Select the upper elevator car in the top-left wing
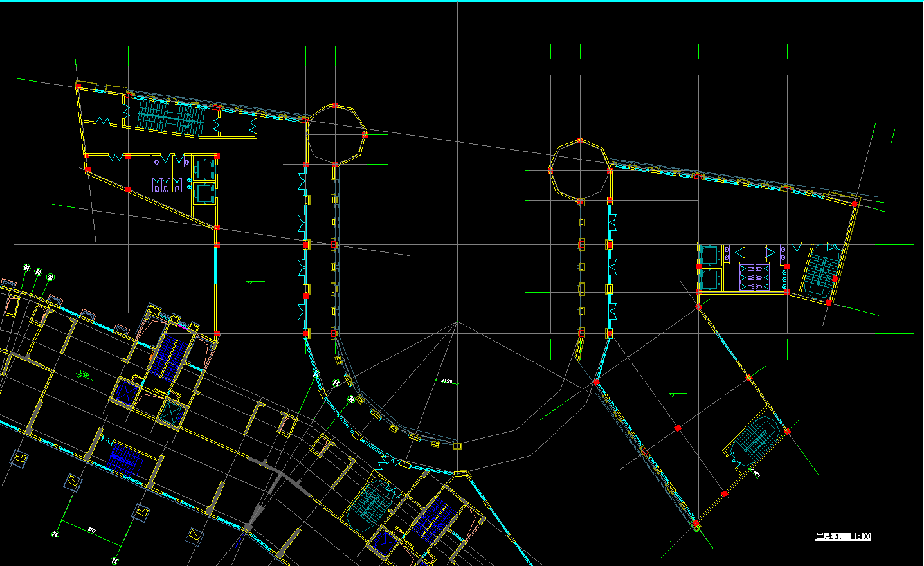 tap(205, 169)
